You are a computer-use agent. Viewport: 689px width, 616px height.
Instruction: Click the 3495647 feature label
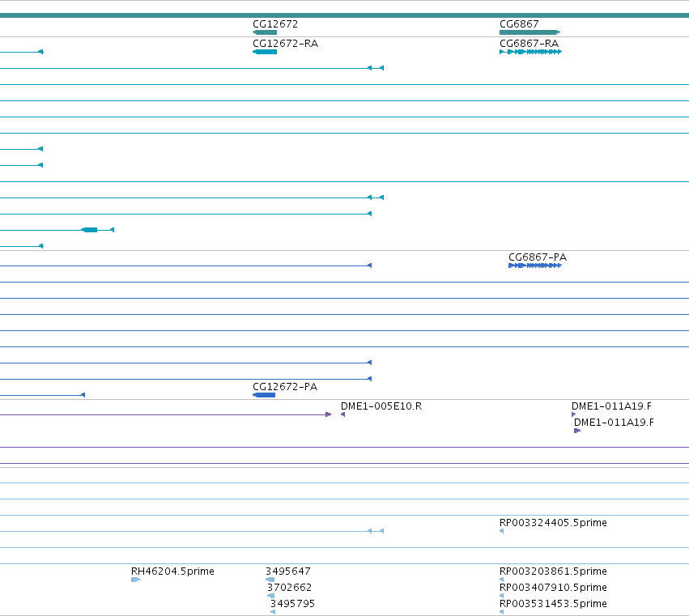coord(287,571)
